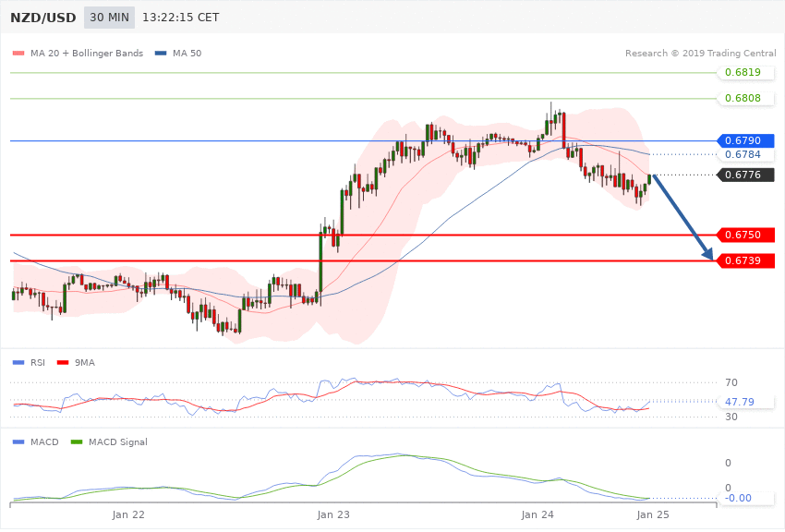The width and height of the screenshot is (785, 532).
Task: Click the 0.6750 support price tag
Action: click(746, 236)
